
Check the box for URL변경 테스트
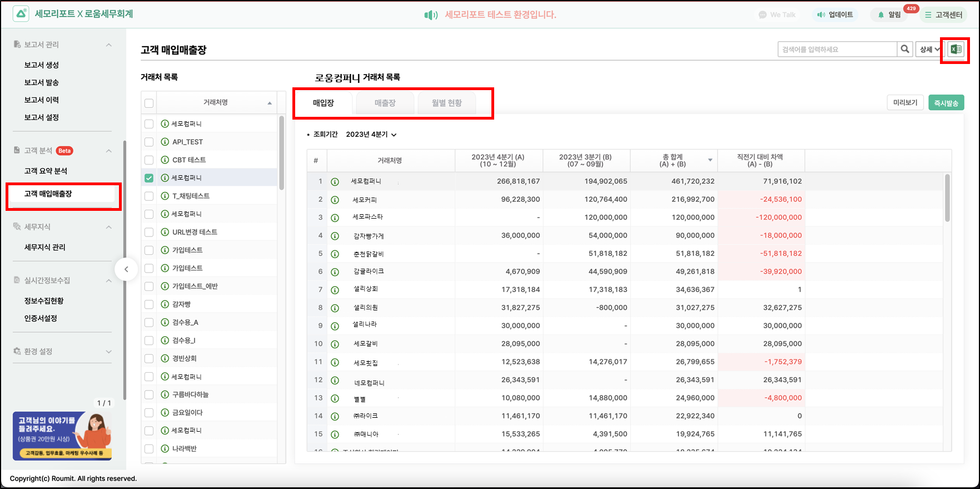[149, 232]
